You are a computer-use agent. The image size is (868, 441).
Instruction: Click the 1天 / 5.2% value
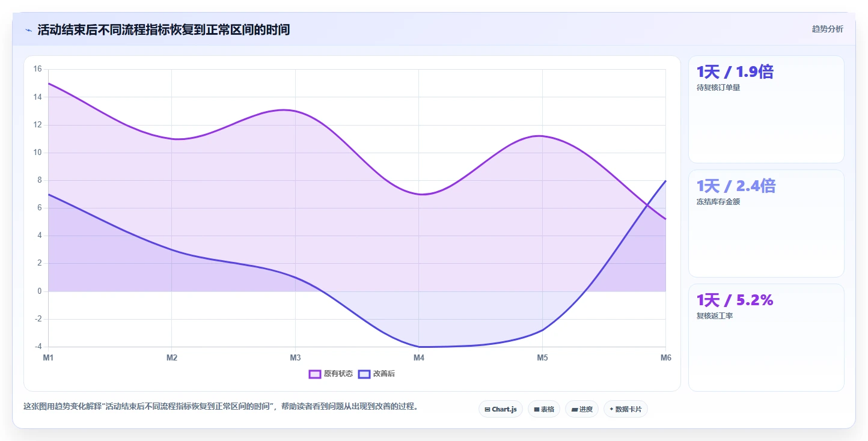pos(735,300)
